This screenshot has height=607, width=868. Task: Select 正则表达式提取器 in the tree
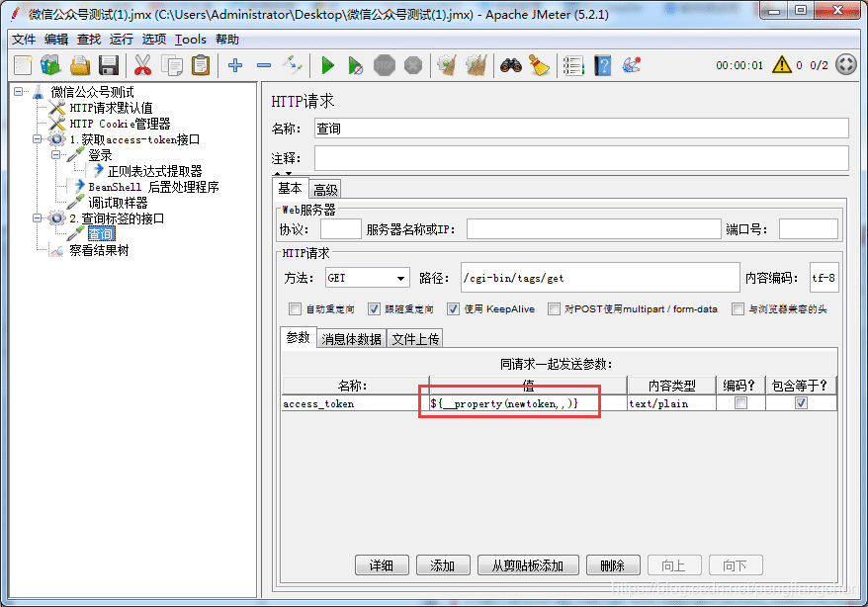pyautogui.click(x=154, y=171)
